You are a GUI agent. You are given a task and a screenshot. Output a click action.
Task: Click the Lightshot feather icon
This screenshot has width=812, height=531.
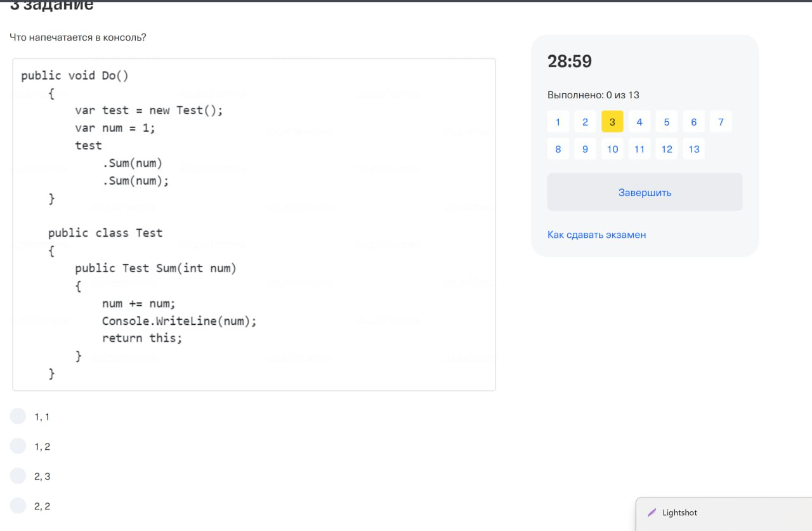652,513
